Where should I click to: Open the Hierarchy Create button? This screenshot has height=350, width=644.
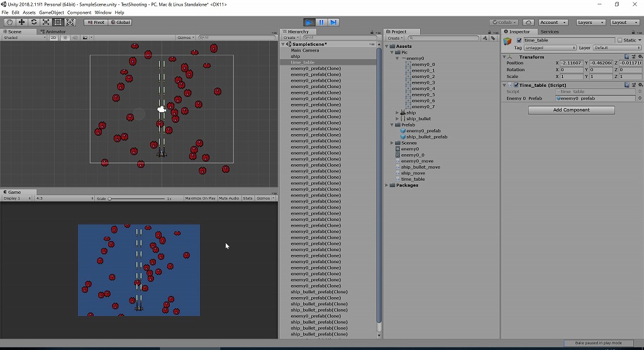(x=291, y=38)
